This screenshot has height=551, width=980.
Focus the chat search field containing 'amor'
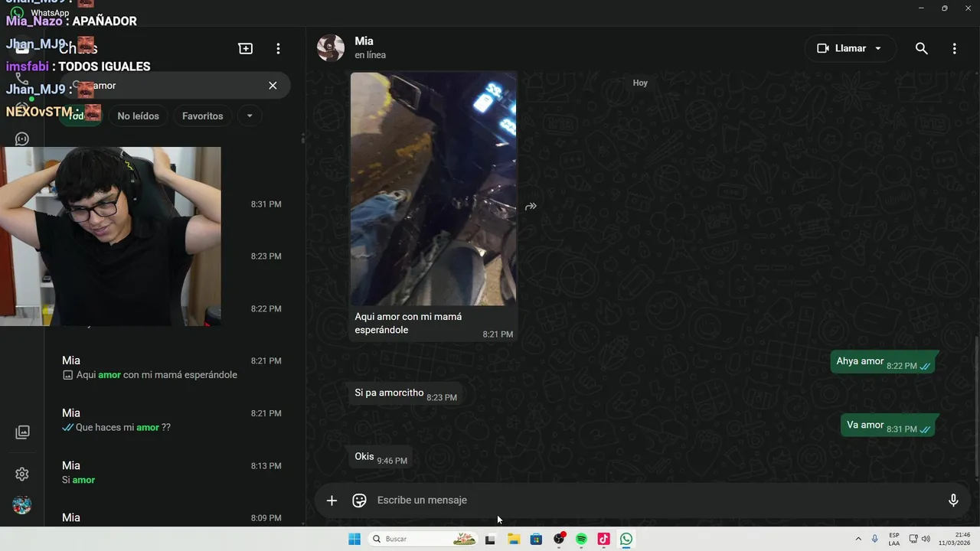click(x=175, y=86)
